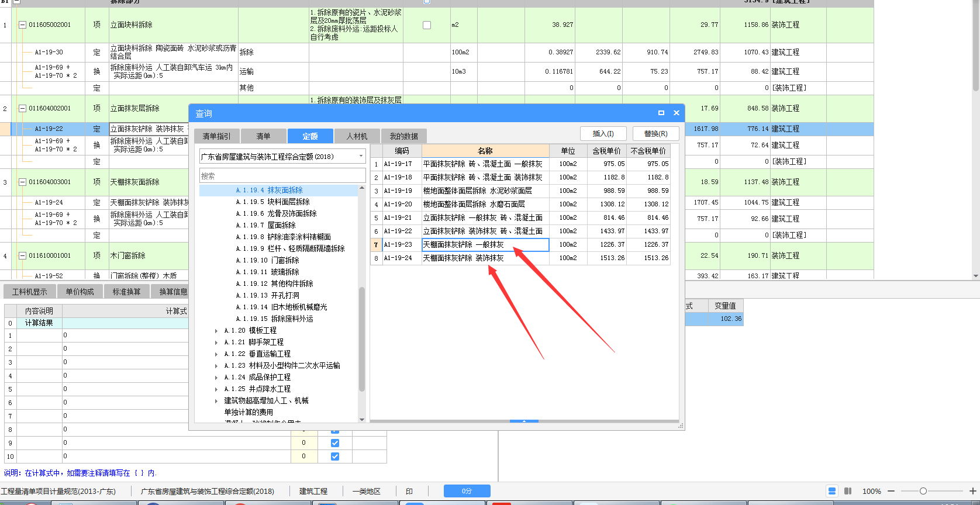Expand A.1.23 材料及小型构件二次水平运输 node
This screenshot has height=505, width=980.
[x=217, y=365]
